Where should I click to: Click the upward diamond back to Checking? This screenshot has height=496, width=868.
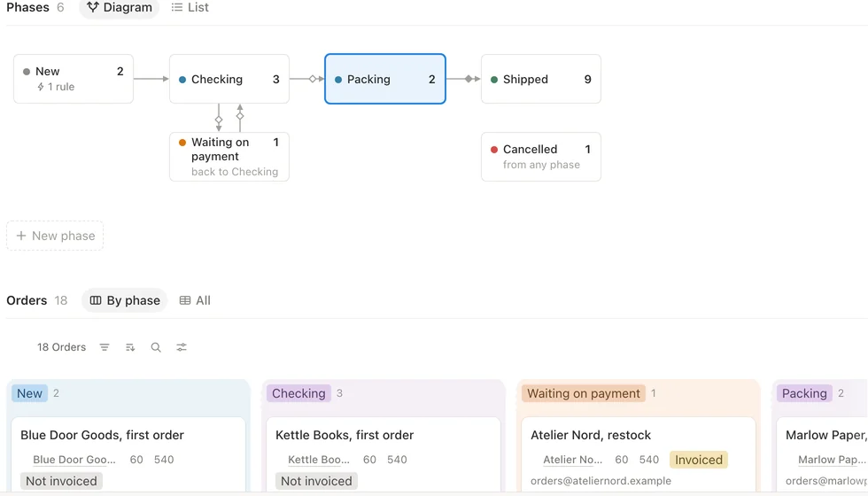pyautogui.click(x=240, y=116)
